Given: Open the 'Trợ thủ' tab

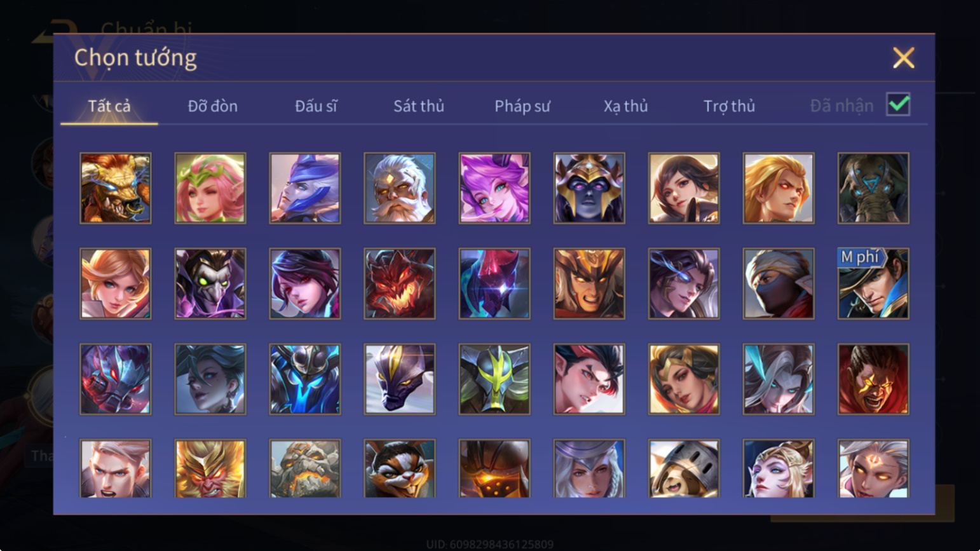Looking at the screenshot, I should [x=729, y=106].
